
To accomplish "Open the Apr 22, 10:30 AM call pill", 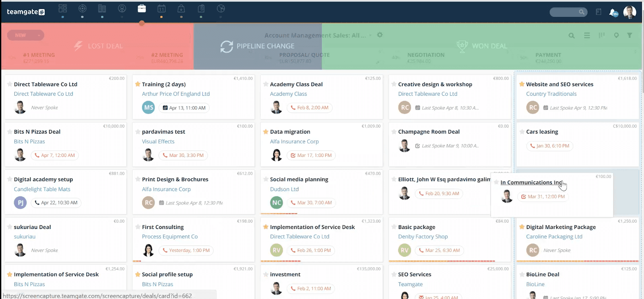I will [56, 203].
